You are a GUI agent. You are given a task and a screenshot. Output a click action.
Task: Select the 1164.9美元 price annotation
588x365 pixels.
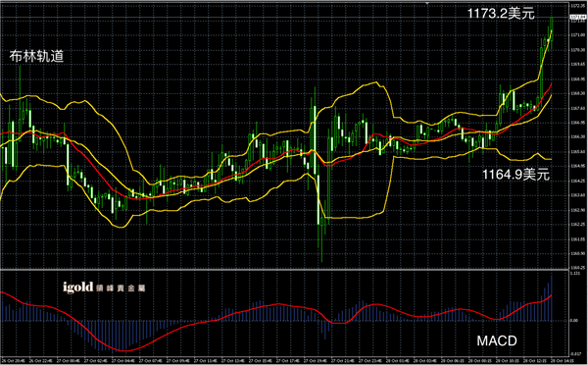tap(515, 175)
